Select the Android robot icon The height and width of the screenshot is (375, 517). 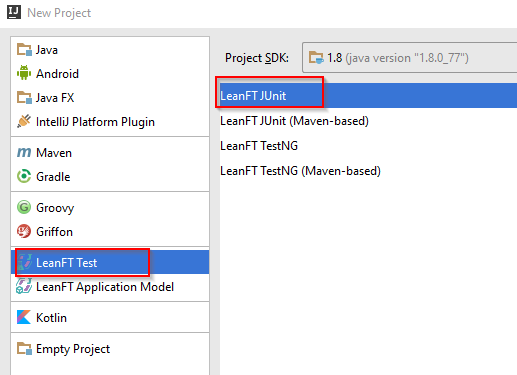(24, 73)
